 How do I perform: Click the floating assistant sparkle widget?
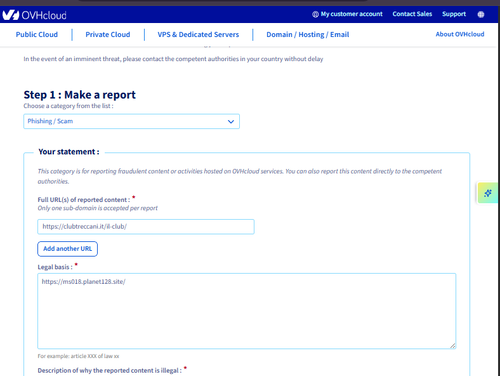pos(488,193)
